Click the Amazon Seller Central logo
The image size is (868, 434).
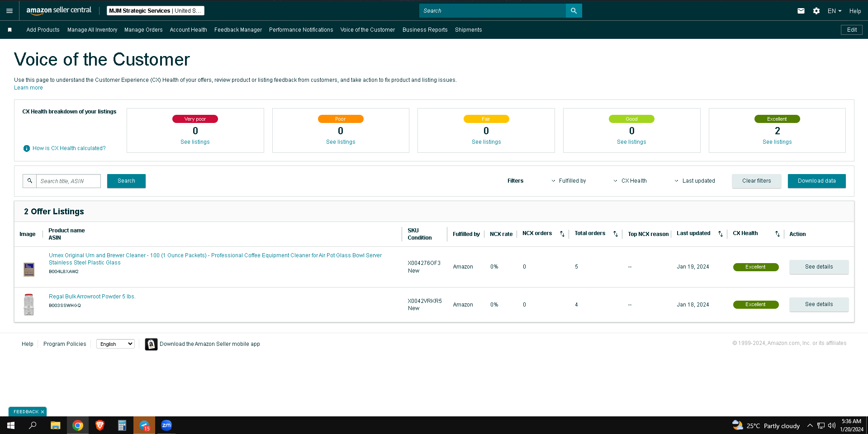click(59, 10)
